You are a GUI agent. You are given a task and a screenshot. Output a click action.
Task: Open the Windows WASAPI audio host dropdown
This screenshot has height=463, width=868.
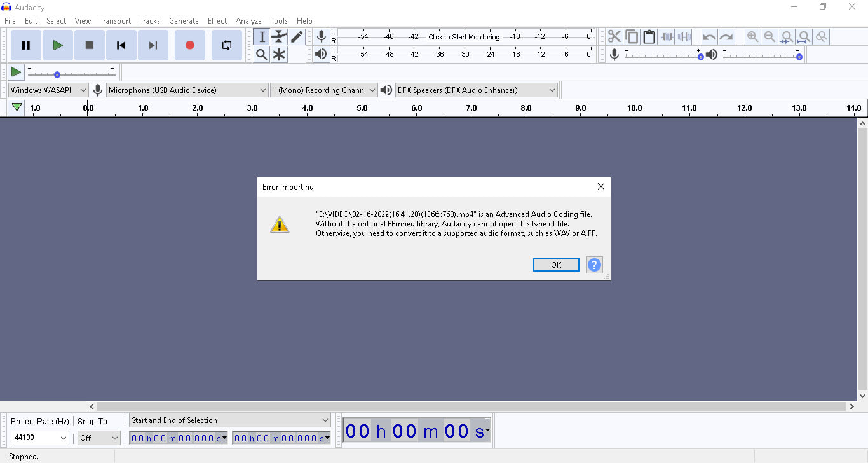click(48, 90)
